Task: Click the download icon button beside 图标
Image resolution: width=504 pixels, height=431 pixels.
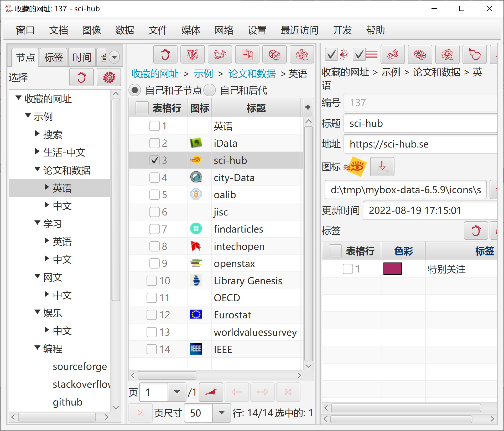Action: tap(382, 167)
